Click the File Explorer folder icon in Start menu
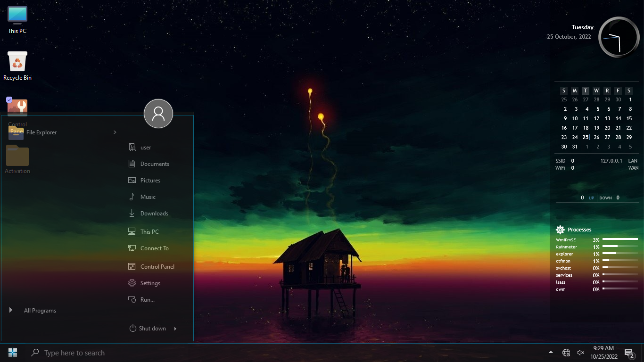The image size is (644, 362). coord(16,132)
